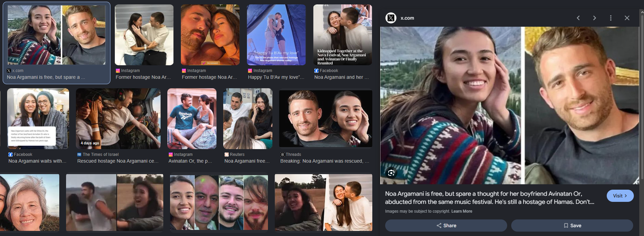Screen dimensions: 644x236
Task: Click the Share button
Action: coord(446,226)
